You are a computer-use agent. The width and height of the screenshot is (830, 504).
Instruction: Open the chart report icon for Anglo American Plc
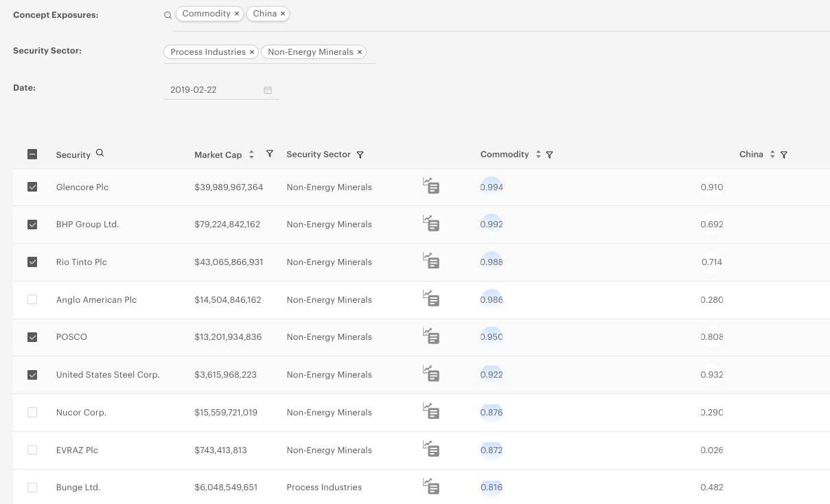pyautogui.click(x=431, y=299)
